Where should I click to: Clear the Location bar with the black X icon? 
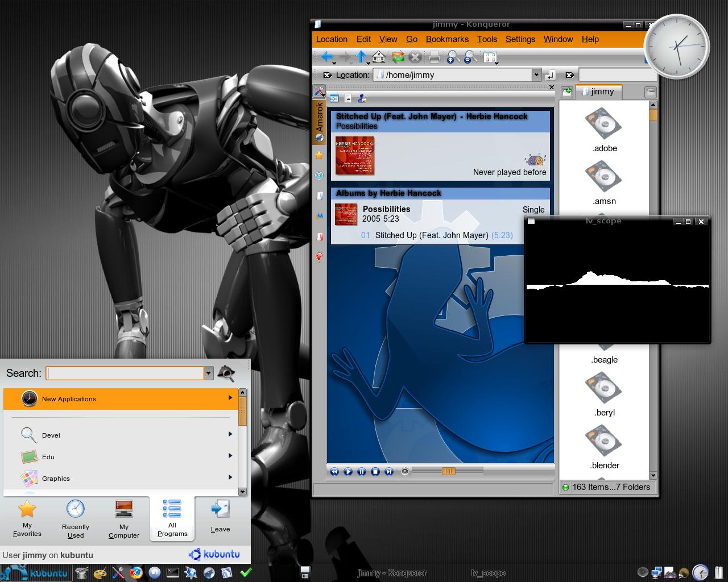point(327,75)
